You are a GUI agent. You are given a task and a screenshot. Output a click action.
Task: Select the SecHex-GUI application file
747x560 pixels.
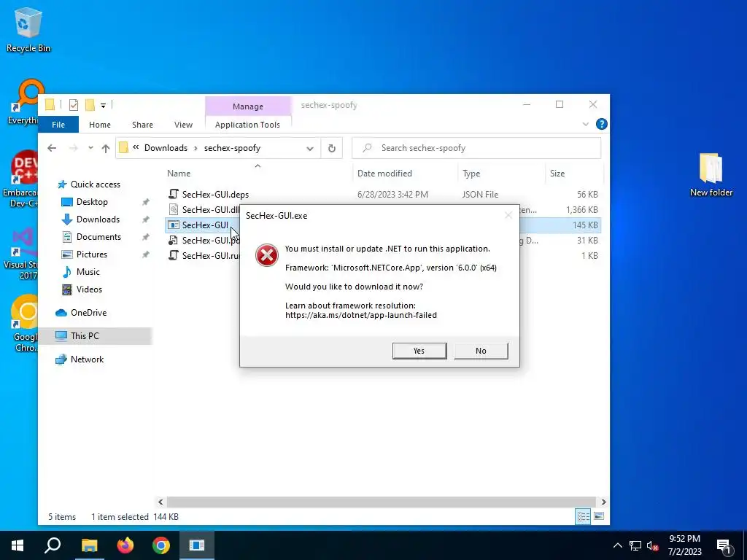[x=203, y=225]
